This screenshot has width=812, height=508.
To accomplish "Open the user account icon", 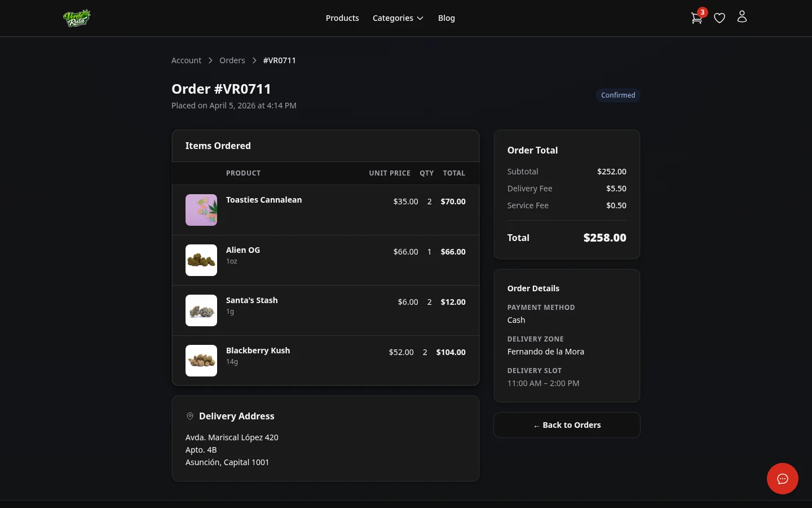I will 742,17.
